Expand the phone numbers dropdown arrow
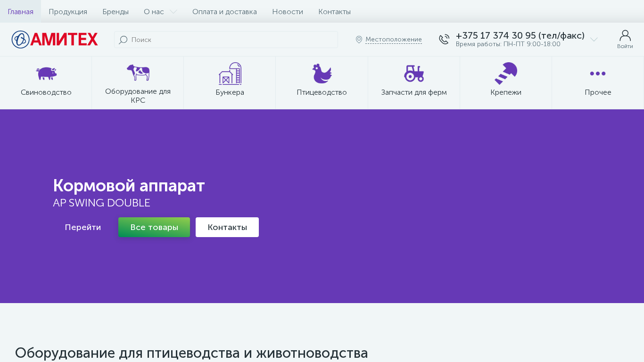This screenshot has height=362, width=644. pos(594,40)
